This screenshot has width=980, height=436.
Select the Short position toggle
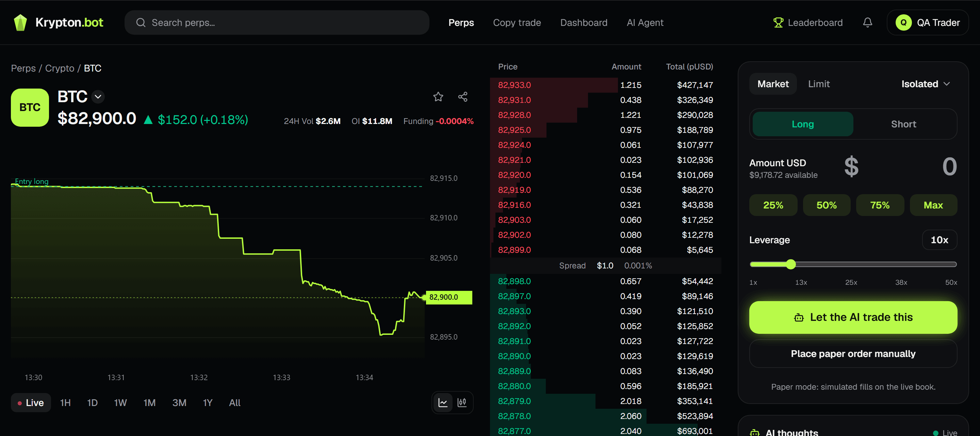click(x=903, y=124)
